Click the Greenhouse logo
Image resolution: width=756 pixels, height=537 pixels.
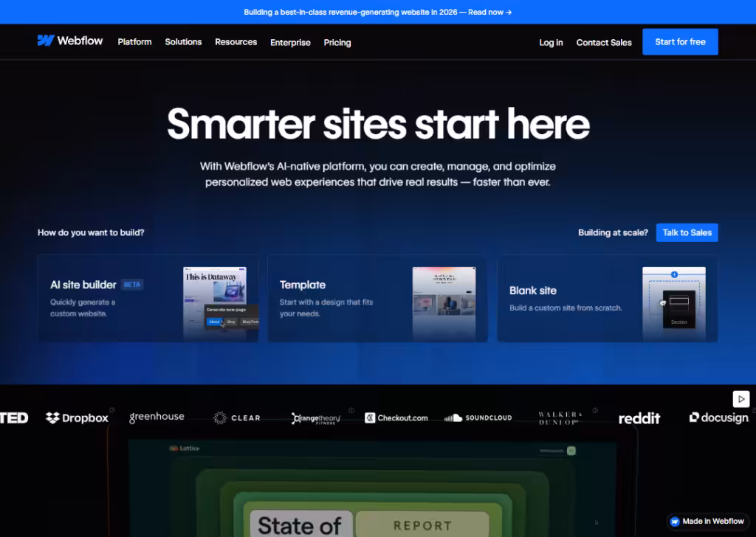157,416
